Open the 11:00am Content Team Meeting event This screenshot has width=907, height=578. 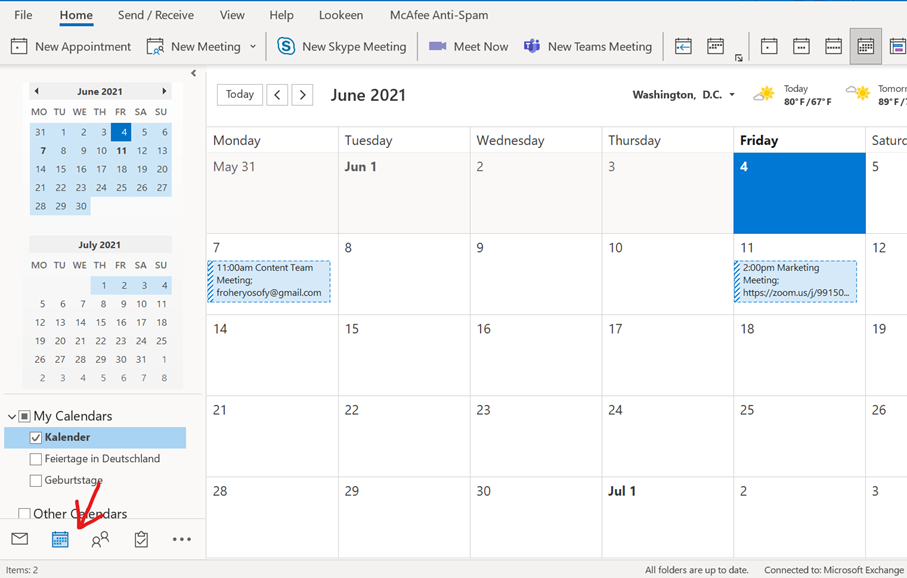(x=269, y=281)
